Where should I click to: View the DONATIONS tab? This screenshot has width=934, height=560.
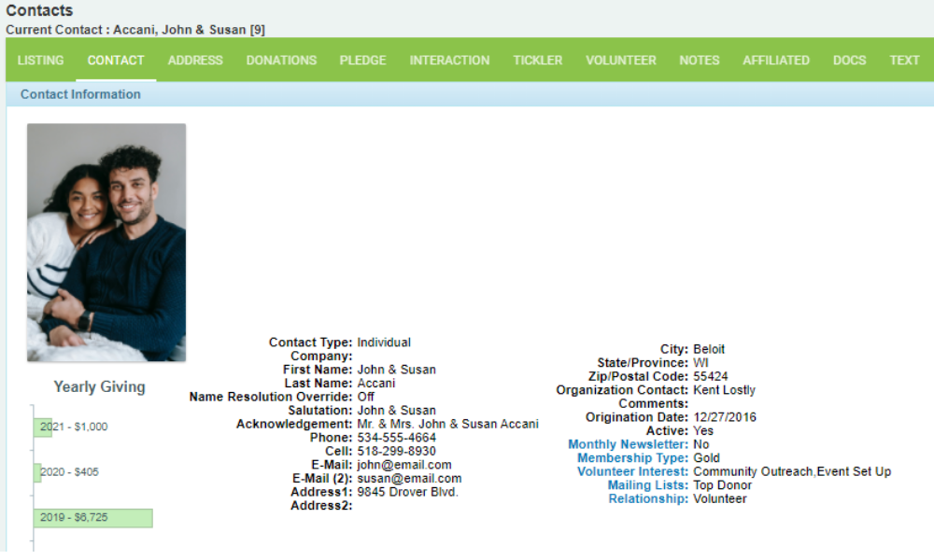coord(281,60)
